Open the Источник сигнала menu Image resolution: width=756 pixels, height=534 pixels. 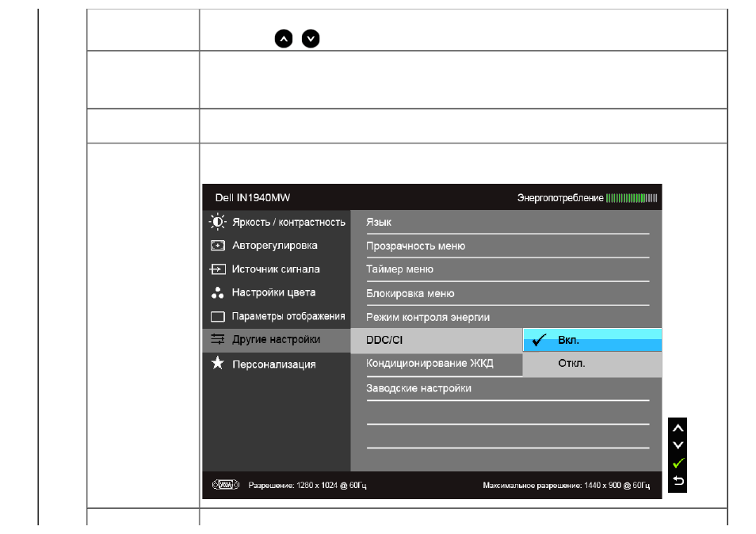[277, 269]
